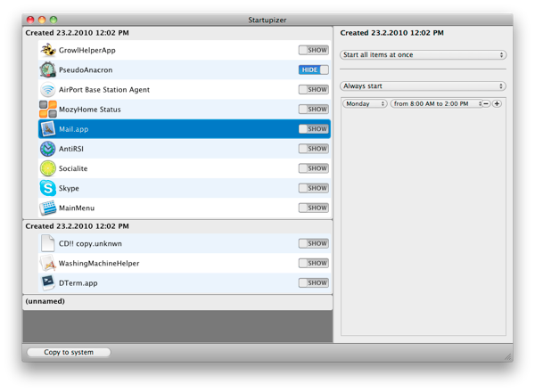Toggle SHOW switch for Skype
The image size is (535, 392).
(314, 188)
